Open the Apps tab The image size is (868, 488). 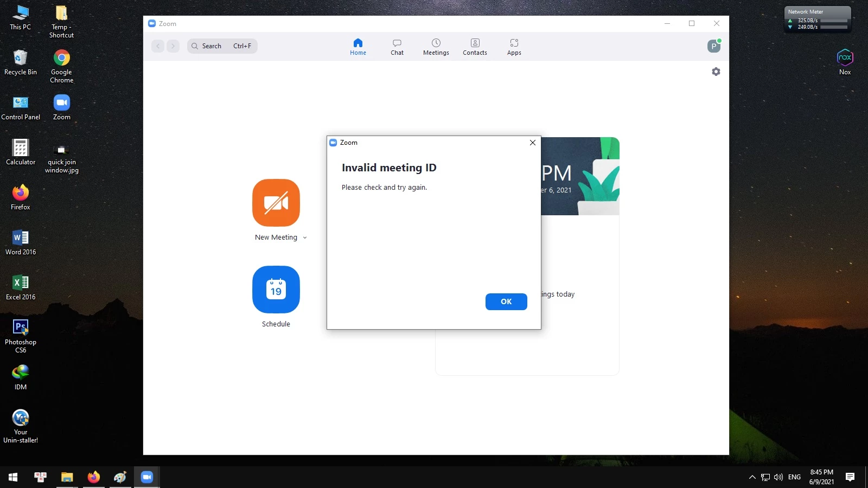[x=514, y=47]
